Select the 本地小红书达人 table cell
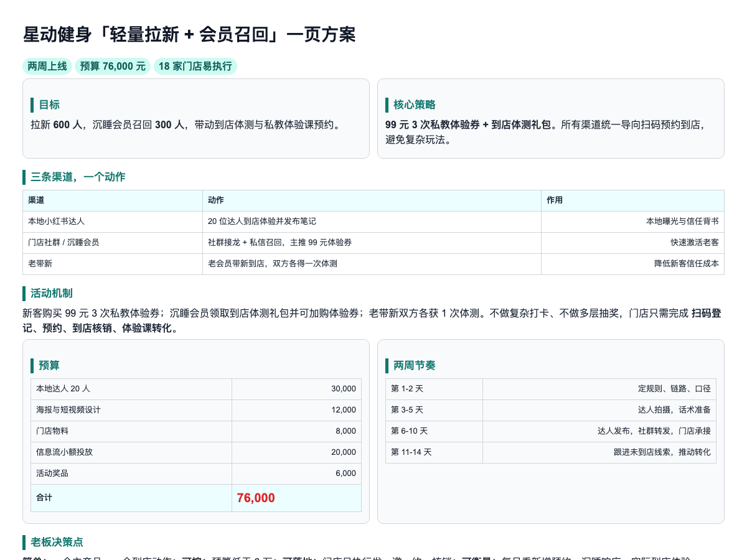The width and height of the screenshot is (747, 560). [113, 222]
